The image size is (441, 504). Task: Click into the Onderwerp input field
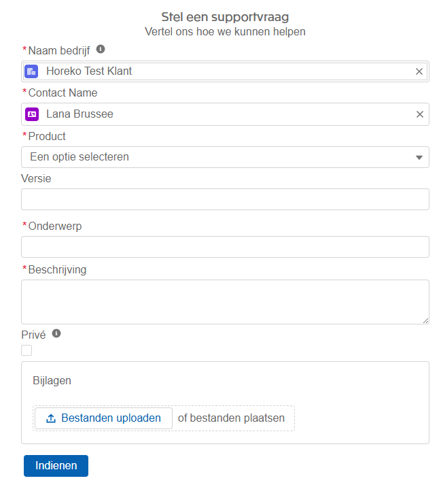(225, 247)
